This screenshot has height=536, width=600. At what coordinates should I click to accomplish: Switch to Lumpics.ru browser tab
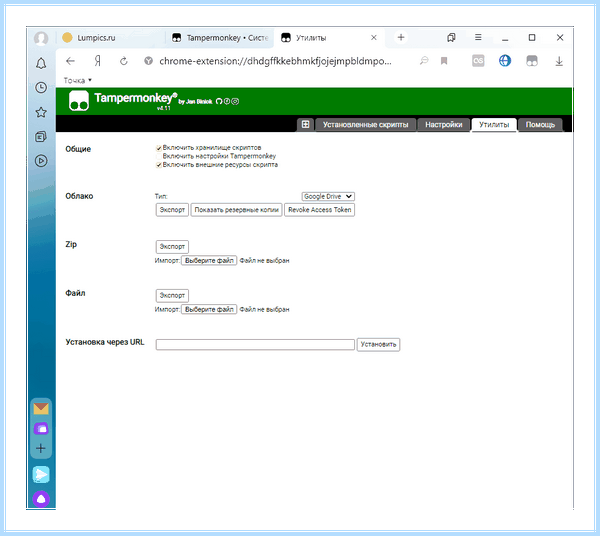(x=109, y=37)
